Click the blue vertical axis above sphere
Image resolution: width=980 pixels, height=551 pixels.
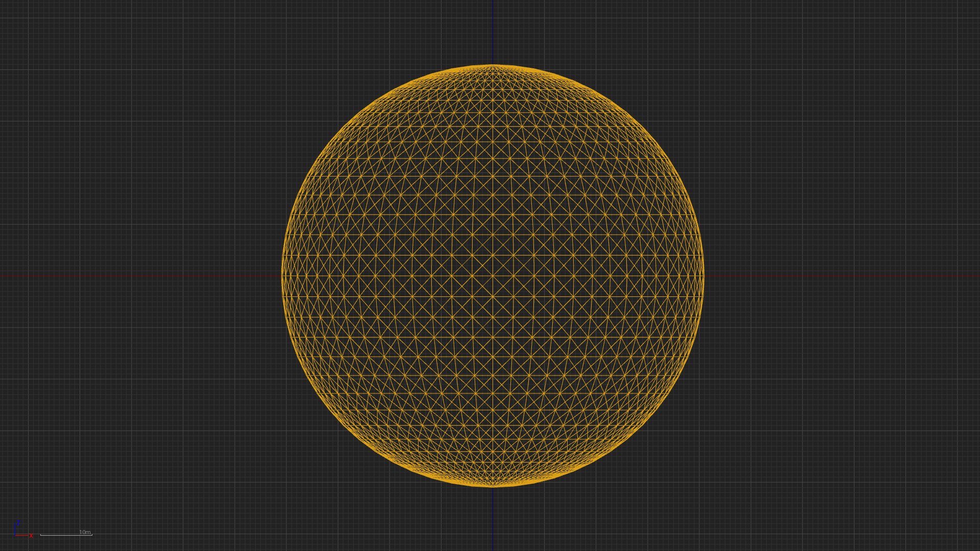click(x=493, y=31)
